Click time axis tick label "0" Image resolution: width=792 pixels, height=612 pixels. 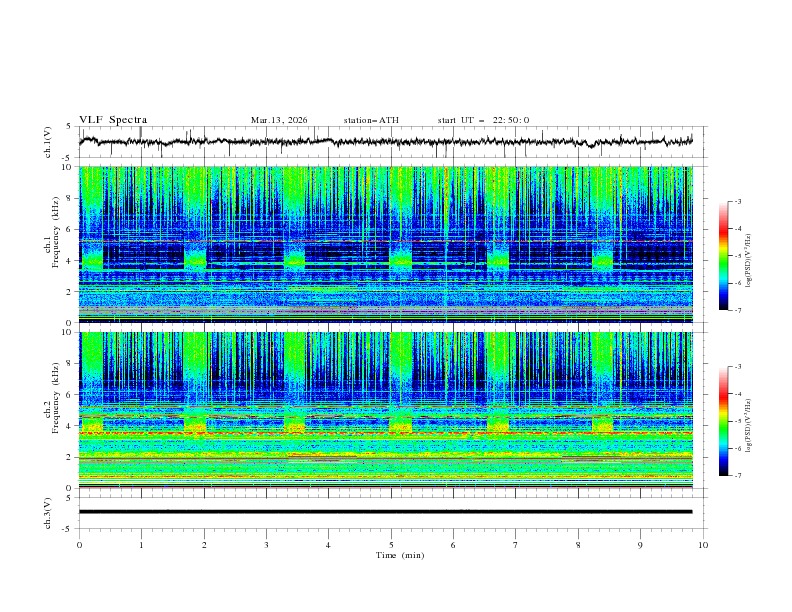(x=79, y=545)
